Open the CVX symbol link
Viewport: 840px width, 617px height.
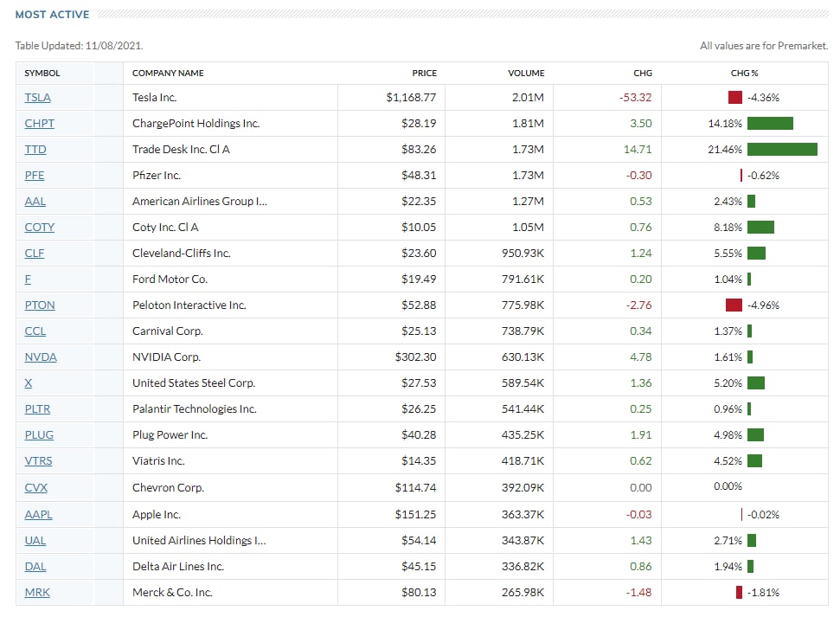(35, 488)
